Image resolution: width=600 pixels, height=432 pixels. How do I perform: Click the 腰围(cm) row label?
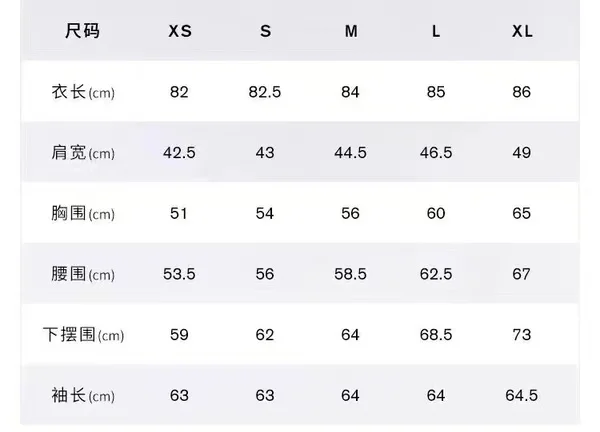click(83, 274)
